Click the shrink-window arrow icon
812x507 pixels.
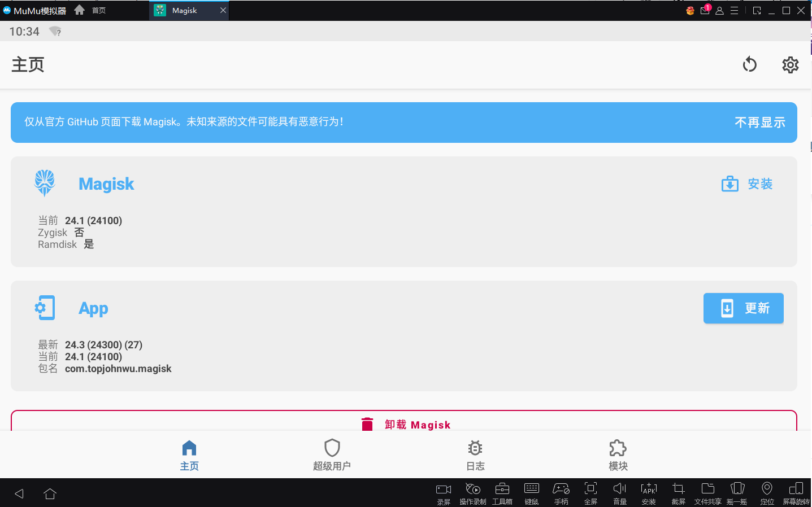pos(757,10)
